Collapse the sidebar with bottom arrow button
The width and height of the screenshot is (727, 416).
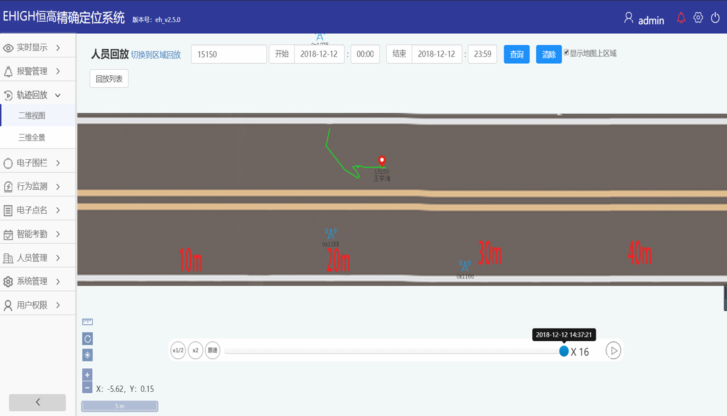[x=37, y=402]
